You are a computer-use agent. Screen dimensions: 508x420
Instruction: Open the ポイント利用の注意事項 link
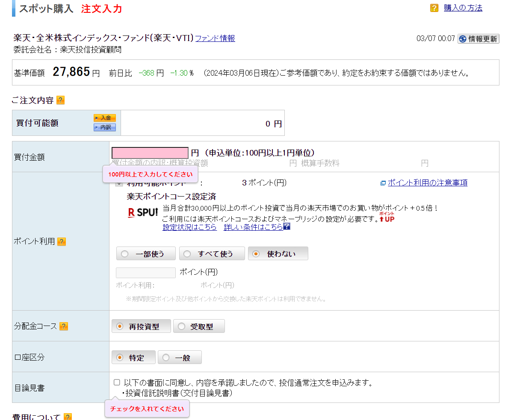tap(427, 183)
